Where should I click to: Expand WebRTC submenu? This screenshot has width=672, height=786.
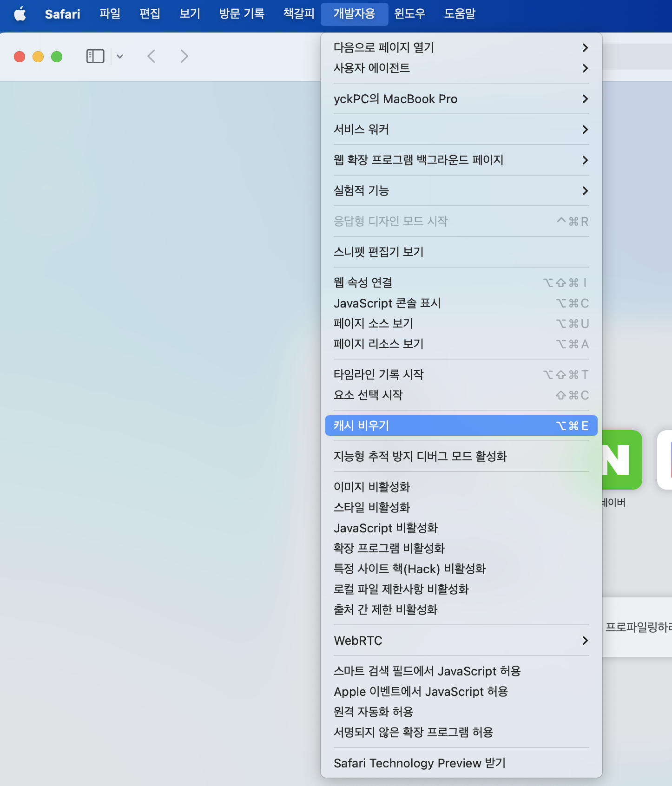pyautogui.click(x=461, y=640)
